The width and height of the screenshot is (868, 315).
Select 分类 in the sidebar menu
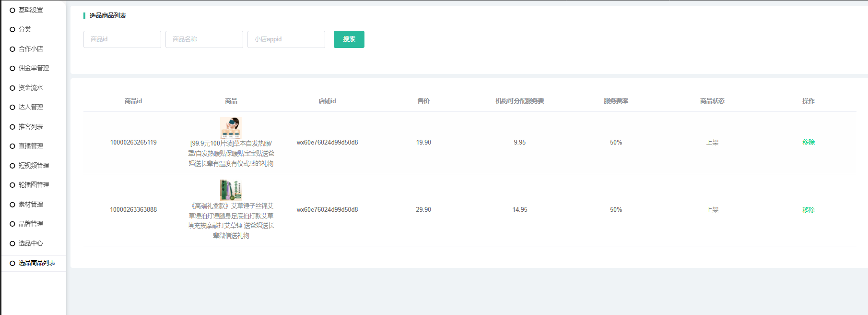coord(25,29)
